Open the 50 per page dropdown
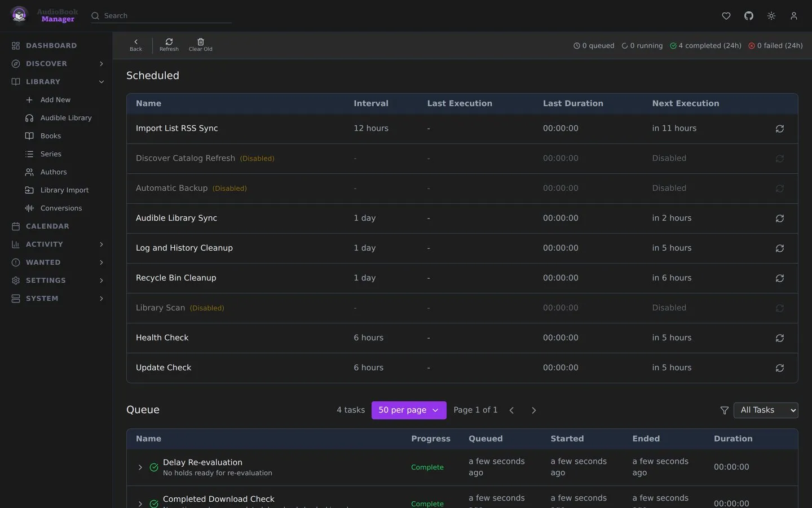The width and height of the screenshot is (812, 508). point(409,410)
